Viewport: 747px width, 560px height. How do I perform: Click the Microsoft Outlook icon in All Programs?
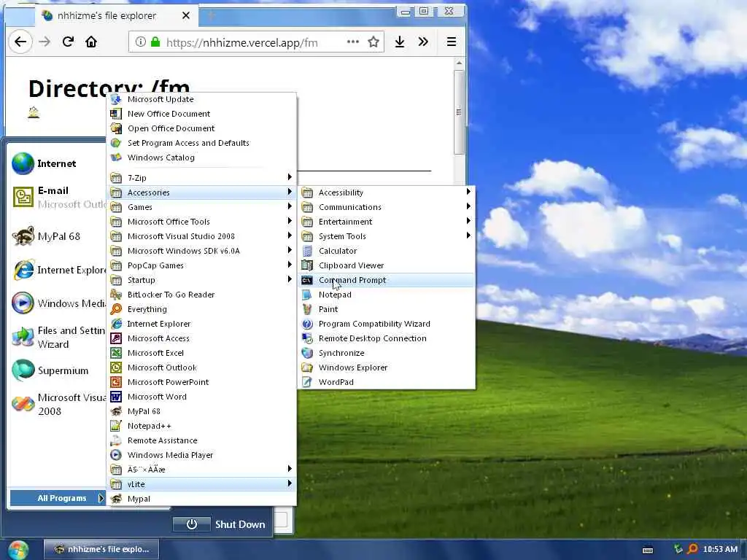click(116, 367)
